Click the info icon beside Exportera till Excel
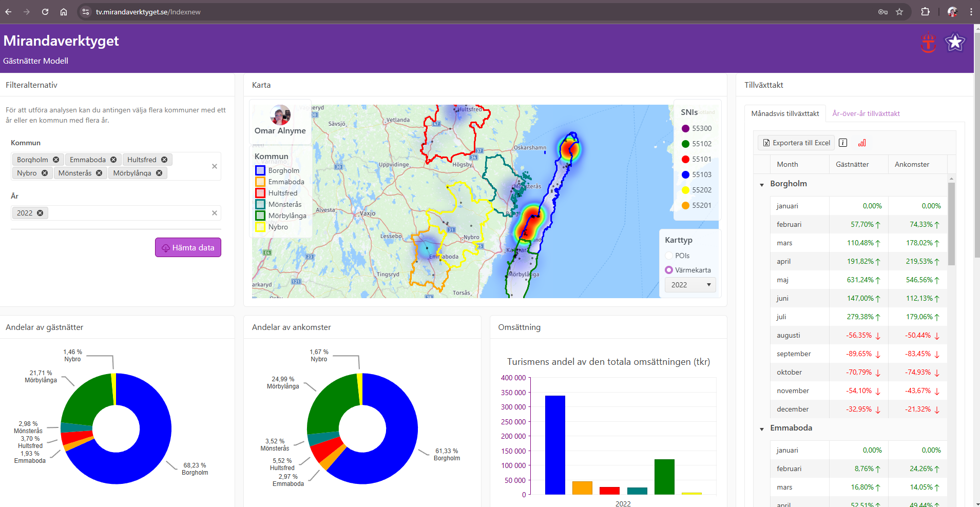This screenshot has height=507, width=980. pyautogui.click(x=843, y=143)
